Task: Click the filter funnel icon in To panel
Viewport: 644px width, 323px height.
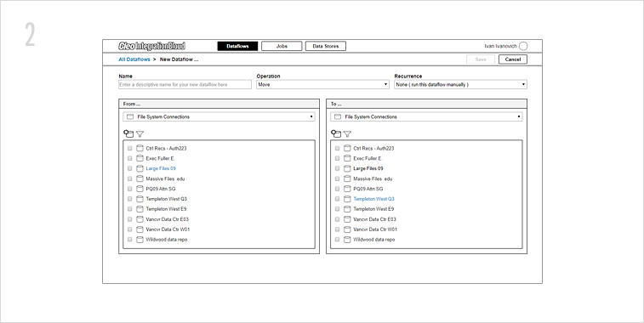Action: (x=347, y=133)
